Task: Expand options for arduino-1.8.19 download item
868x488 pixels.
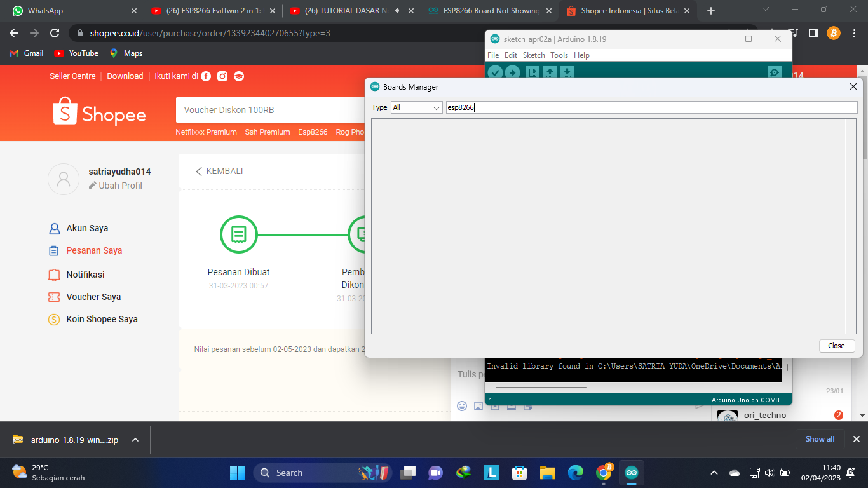Action: click(x=135, y=440)
